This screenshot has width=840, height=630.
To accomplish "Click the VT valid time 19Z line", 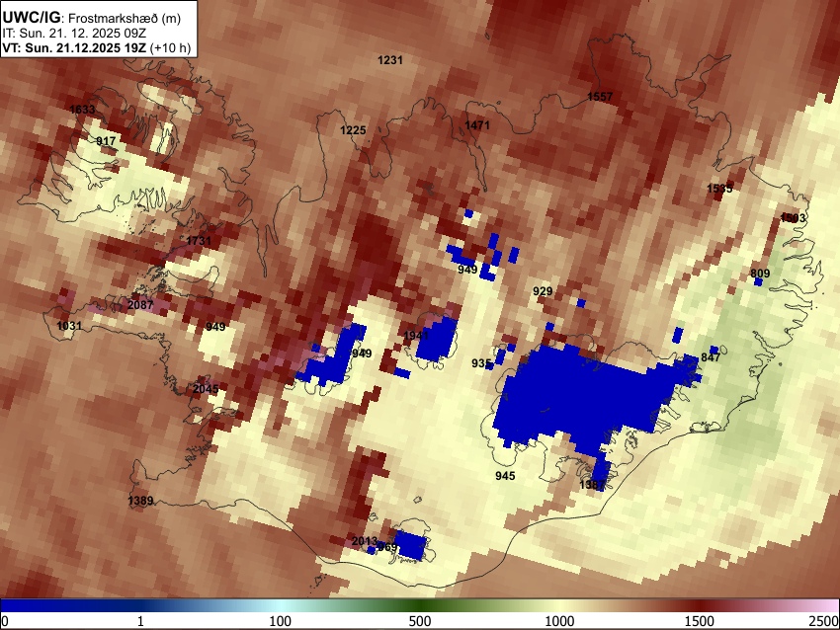I will (97, 47).
